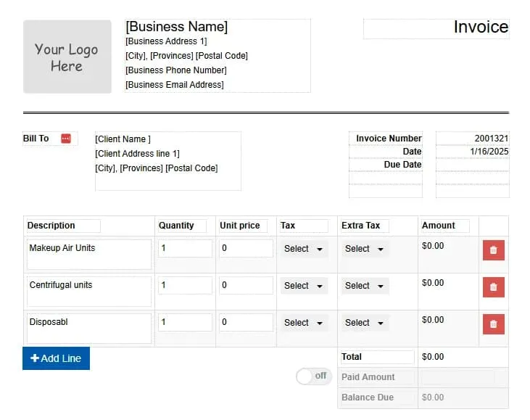Edit the Business Phone Number field

coord(176,70)
